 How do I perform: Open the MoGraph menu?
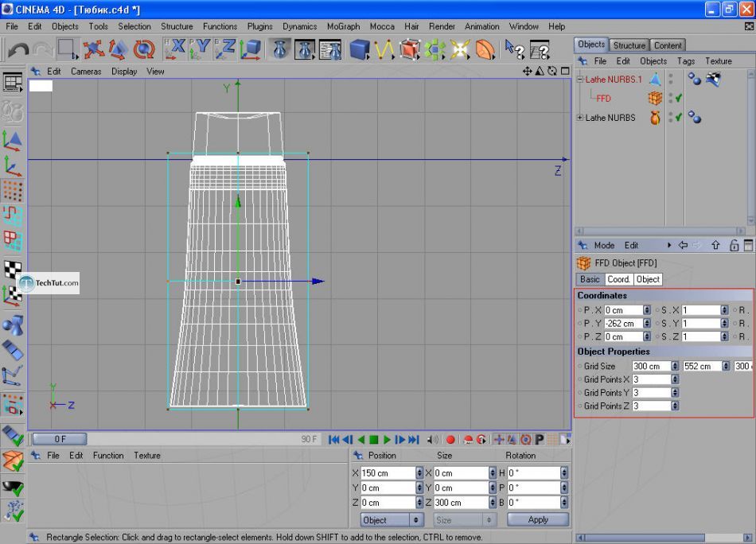coord(343,26)
